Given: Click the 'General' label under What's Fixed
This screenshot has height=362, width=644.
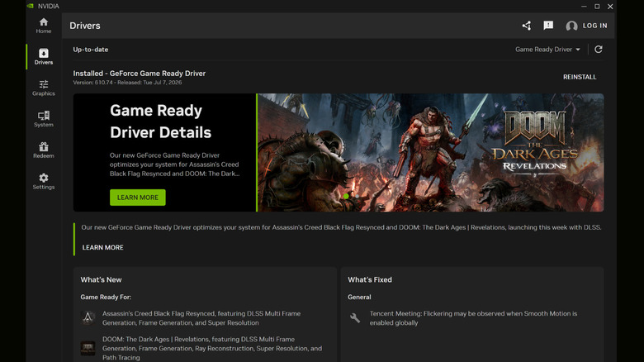Looking at the screenshot, I should pyautogui.click(x=359, y=297).
